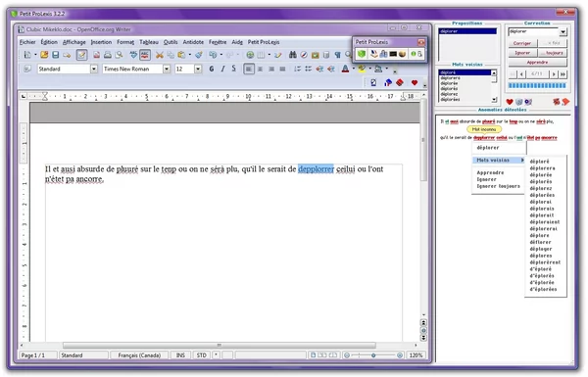The height and width of the screenshot is (377, 588).
Task: Open highlighting color dropdown arrow
Action: click(369, 69)
